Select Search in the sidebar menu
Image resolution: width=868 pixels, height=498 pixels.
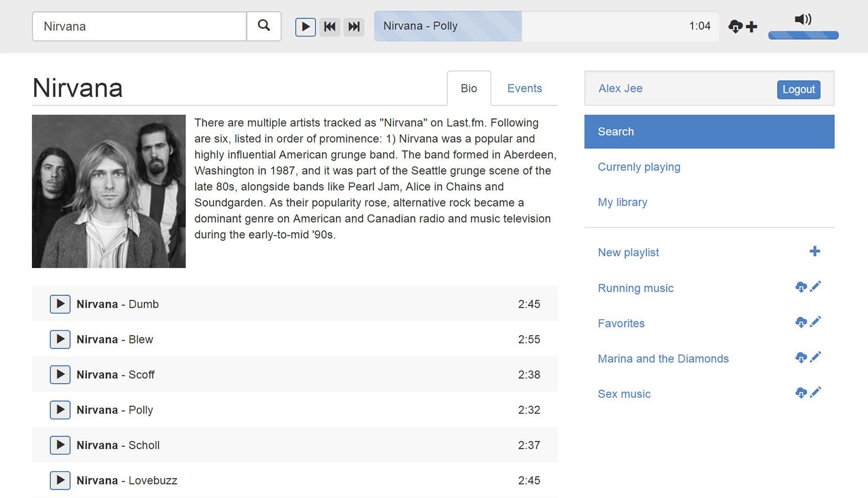(x=709, y=132)
